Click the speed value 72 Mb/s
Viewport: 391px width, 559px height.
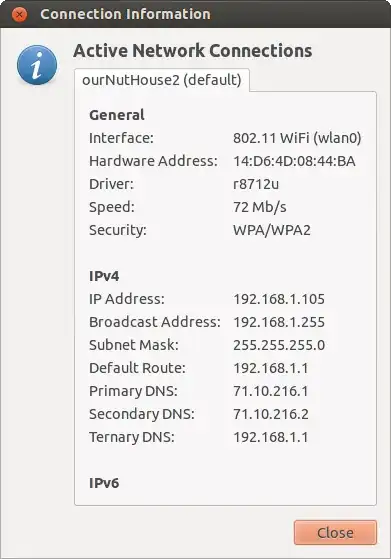coord(260,207)
